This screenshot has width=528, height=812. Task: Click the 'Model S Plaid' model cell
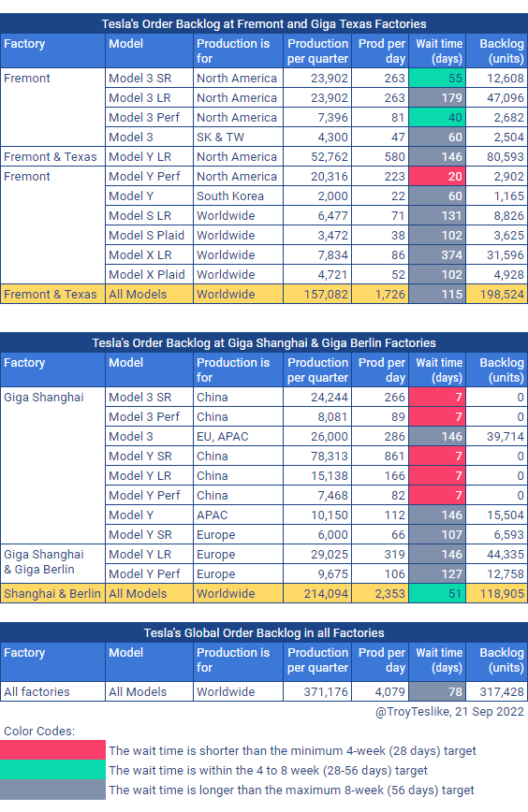(149, 236)
